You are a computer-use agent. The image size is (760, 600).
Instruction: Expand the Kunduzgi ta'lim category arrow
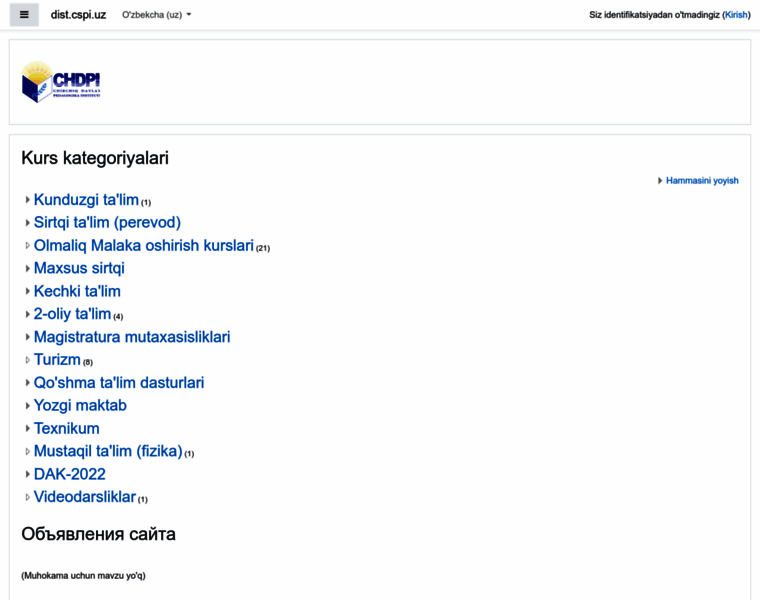coord(28,200)
